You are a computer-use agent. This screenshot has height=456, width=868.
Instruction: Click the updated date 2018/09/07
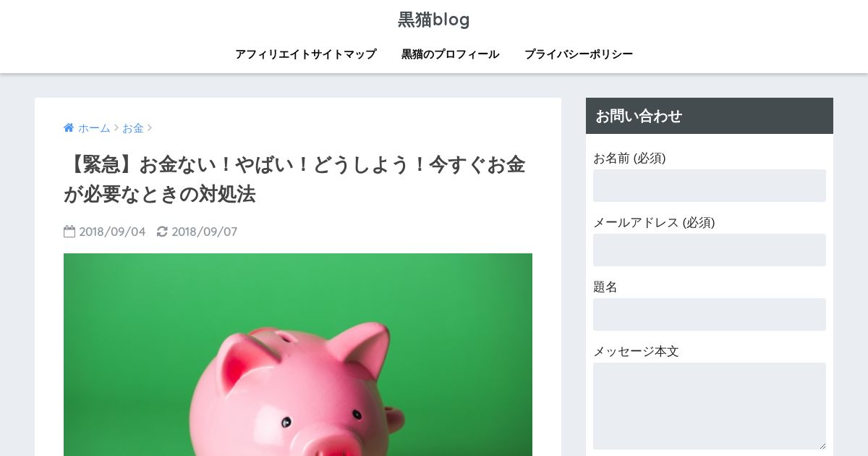204,232
